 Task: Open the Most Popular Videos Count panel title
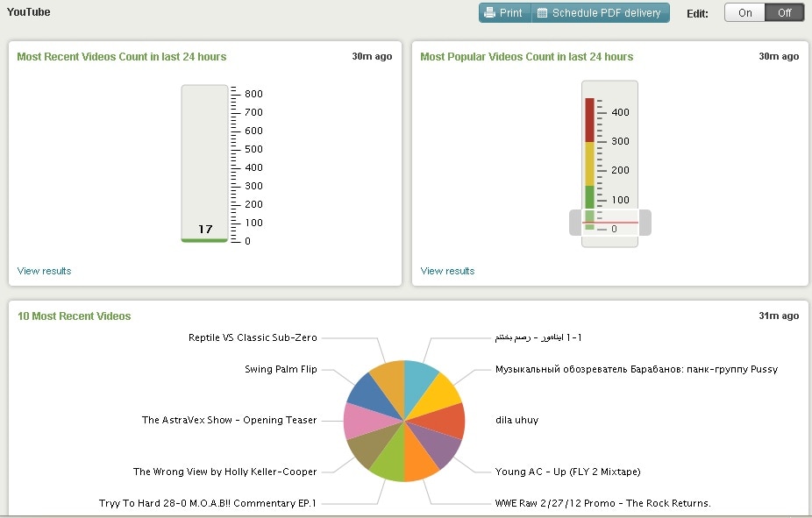click(526, 57)
